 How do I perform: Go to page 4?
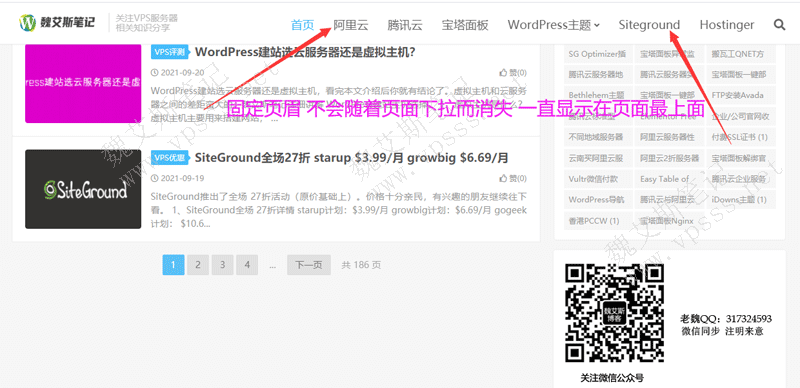pyautogui.click(x=247, y=265)
